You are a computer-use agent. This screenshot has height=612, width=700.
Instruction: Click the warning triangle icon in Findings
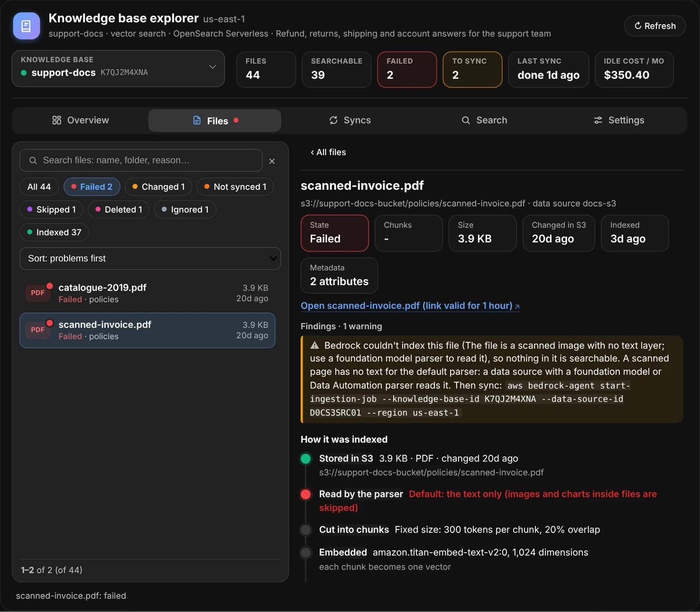[x=314, y=345]
